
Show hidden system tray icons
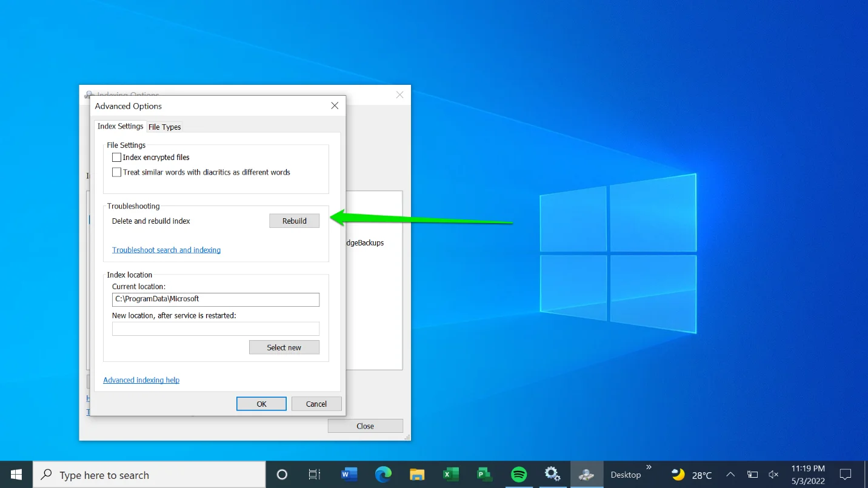point(730,475)
